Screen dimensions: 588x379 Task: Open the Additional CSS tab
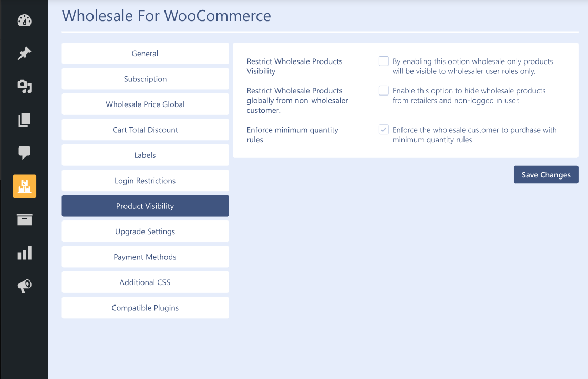(x=145, y=282)
